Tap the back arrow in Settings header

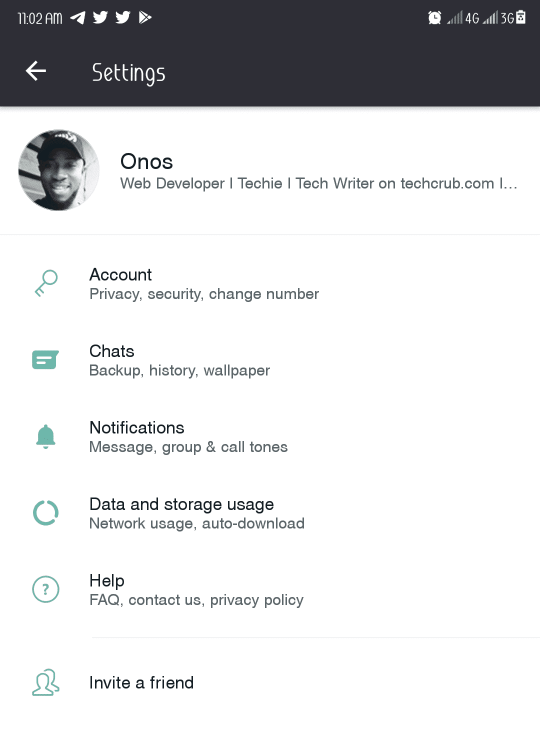pyautogui.click(x=36, y=71)
